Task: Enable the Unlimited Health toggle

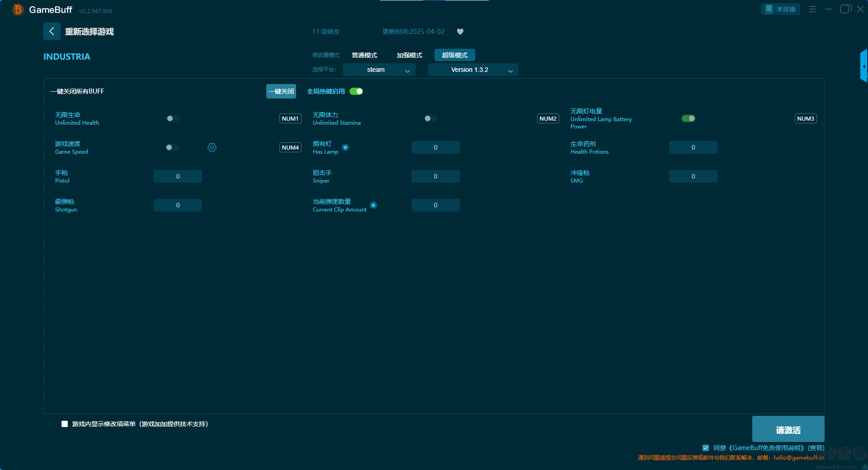Action: pyautogui.click(x=173, y=118)
